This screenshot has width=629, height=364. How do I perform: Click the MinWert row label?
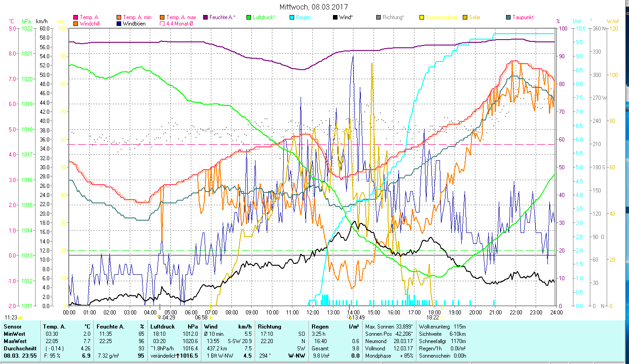(14, 334)
